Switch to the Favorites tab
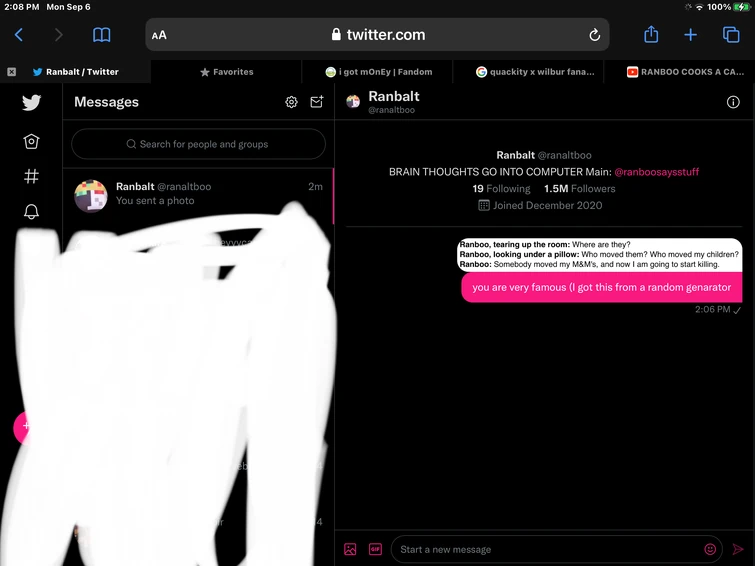755x566 pixels. pyautogui.click(x=226, y=72)
